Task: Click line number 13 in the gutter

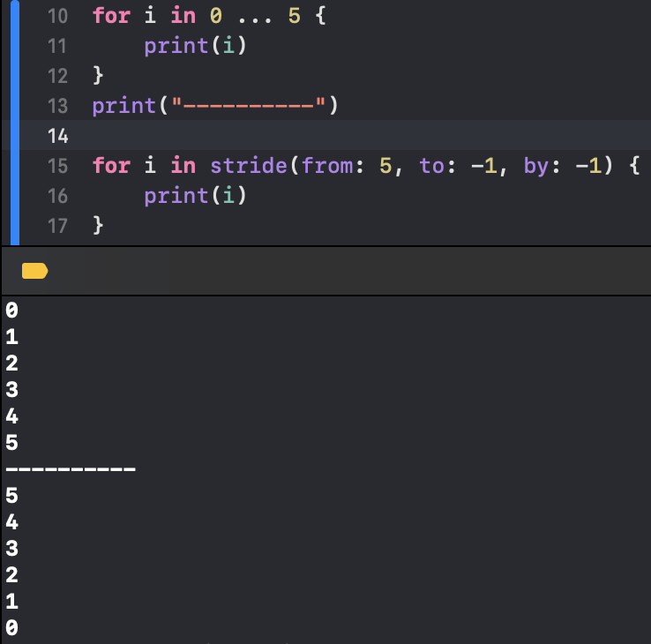Action: tap(57, 106)
